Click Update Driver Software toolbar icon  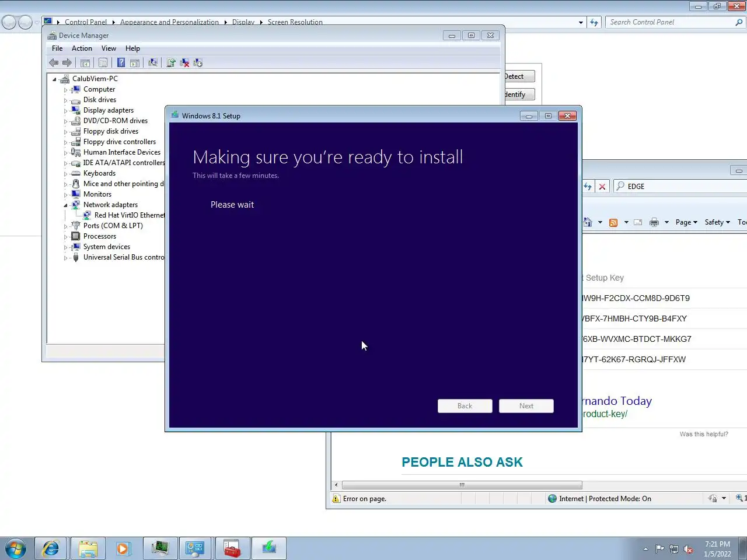pyautogui.click(x=171, y=63)
